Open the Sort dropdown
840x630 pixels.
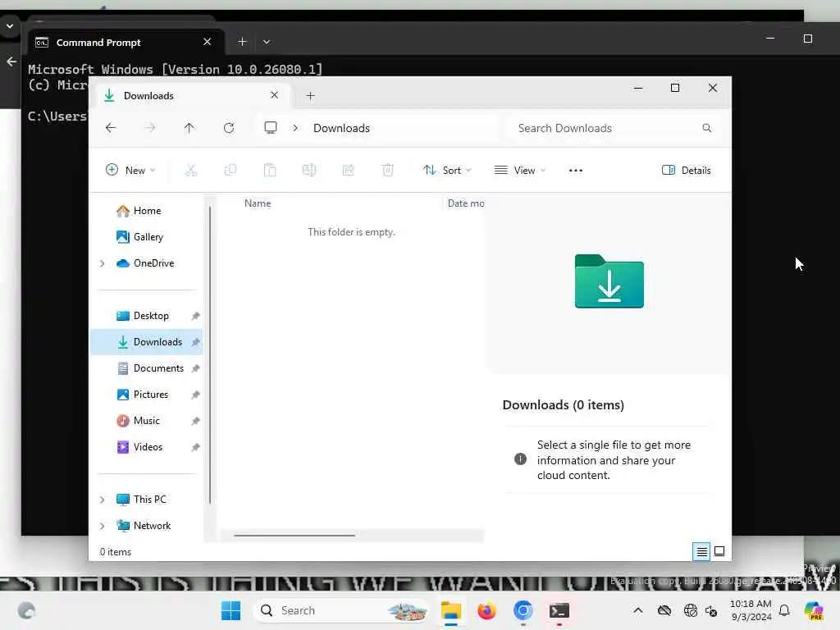click(x=447, y=171)
